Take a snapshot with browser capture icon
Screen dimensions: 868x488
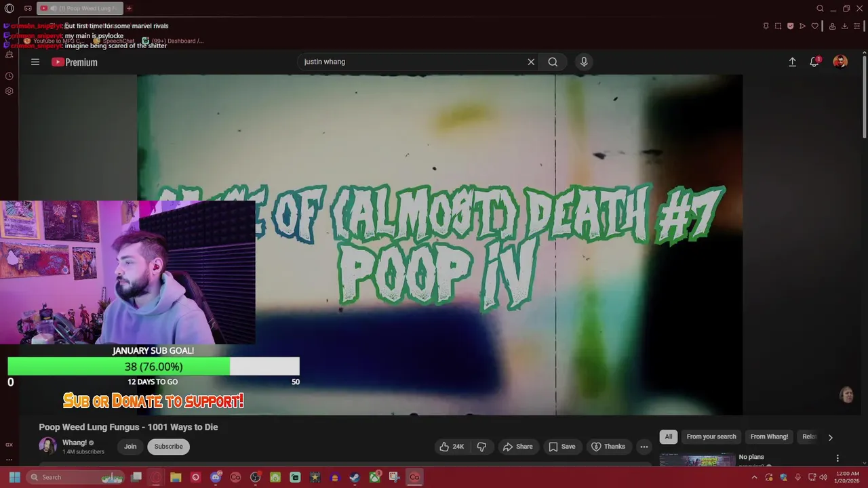pyautogui.click(x=778, y=26)
